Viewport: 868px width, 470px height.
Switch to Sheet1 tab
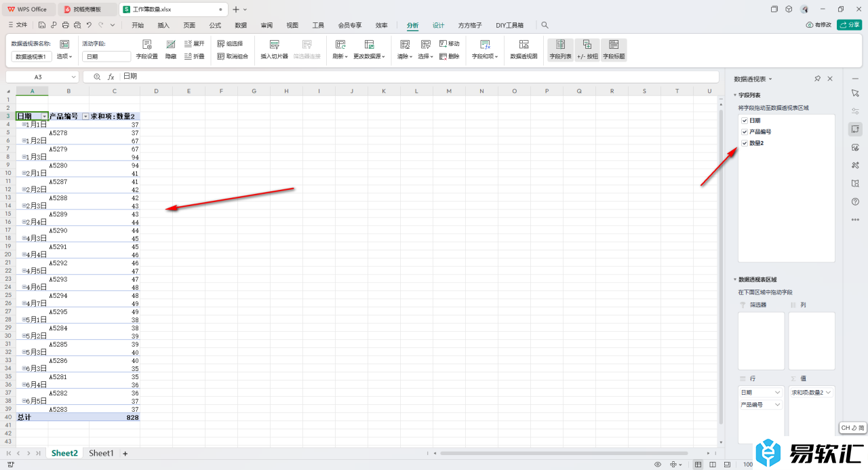point(101,453)
